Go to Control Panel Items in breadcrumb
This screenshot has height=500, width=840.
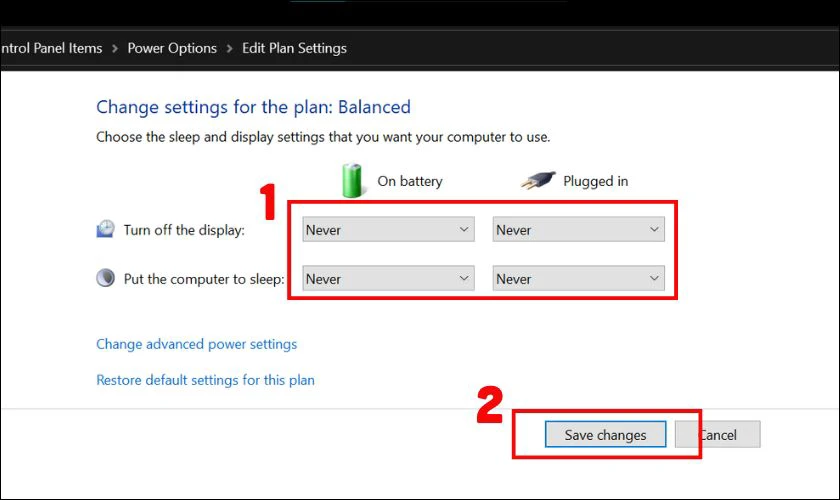click(51, 48)
